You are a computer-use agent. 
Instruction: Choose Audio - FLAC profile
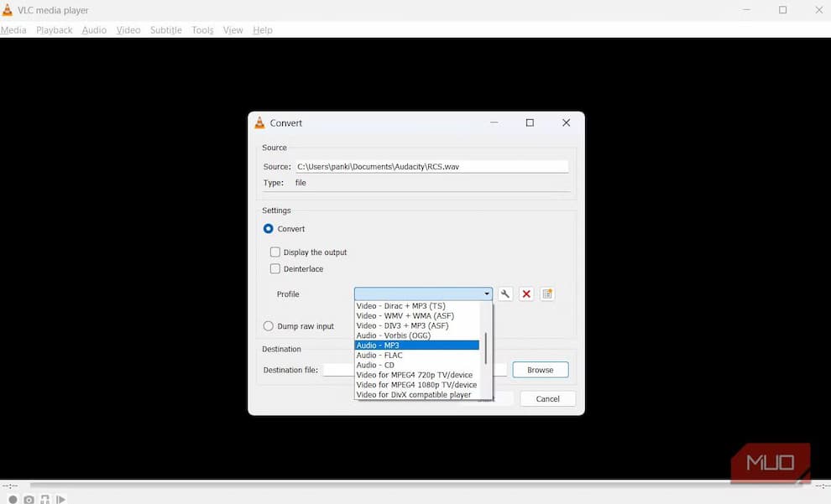[416, 356]
